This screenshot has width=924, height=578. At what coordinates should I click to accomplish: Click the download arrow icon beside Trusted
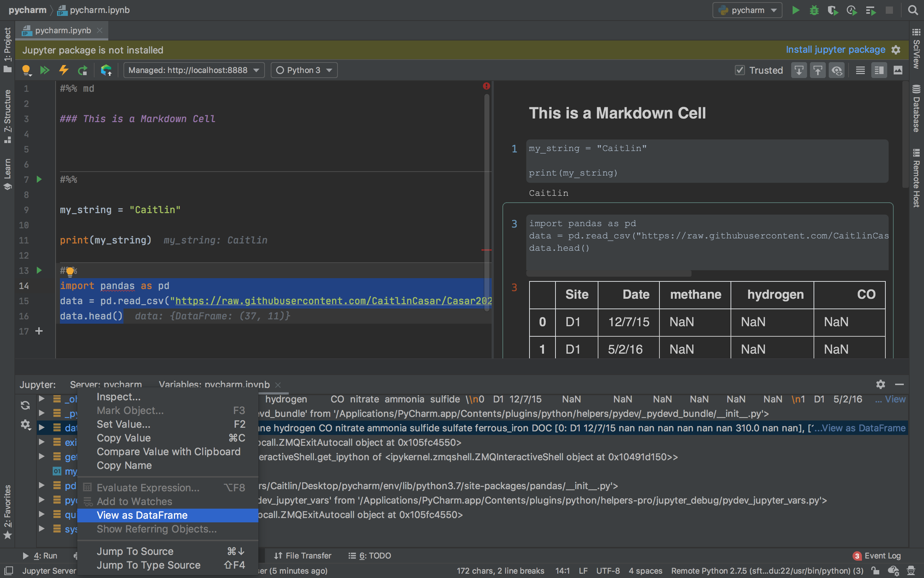799,70
